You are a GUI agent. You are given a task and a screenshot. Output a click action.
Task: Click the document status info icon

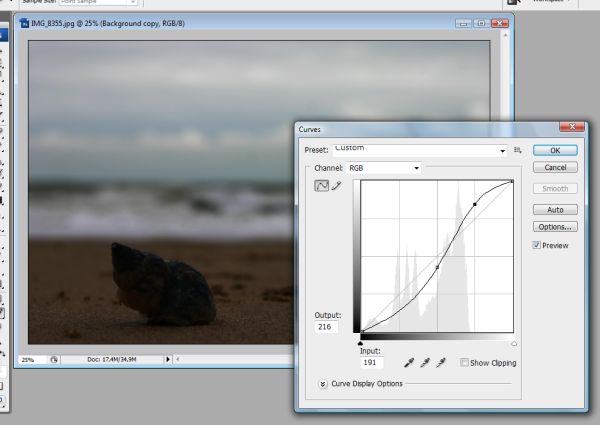pyautogui.click(x=54, y=359)
